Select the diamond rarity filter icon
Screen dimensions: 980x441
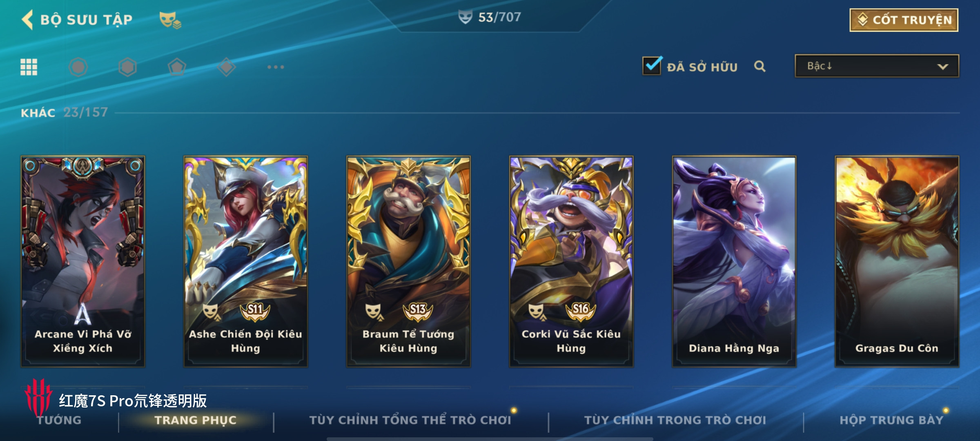tap(227, 67)
